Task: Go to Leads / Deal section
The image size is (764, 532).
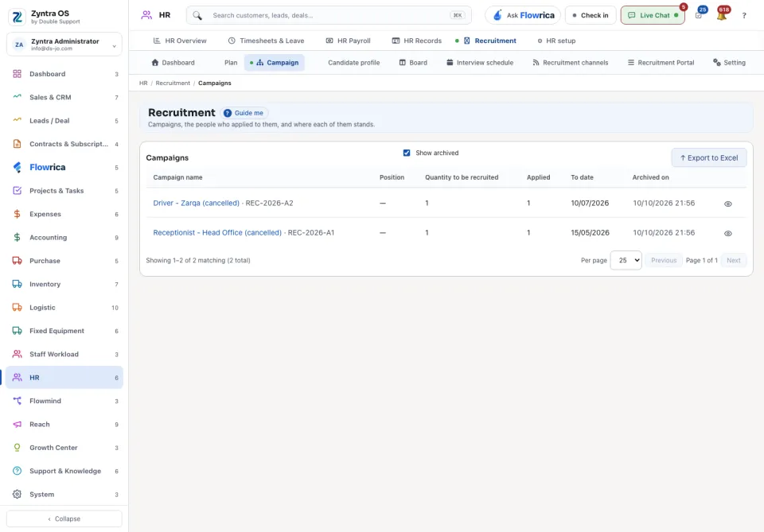Action: click(64, 121)
